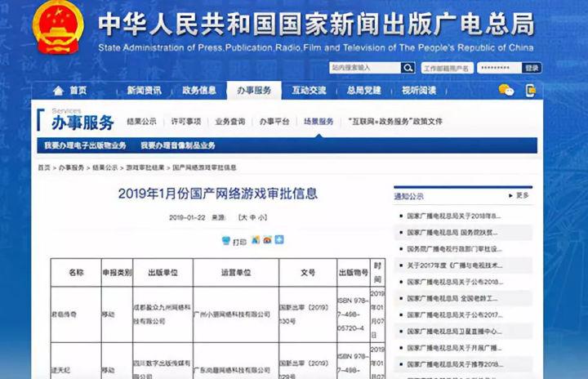Share article via the Weibo icon
Image resolution: width=588 pixels, height=379 pixels.
coord(267,240)
